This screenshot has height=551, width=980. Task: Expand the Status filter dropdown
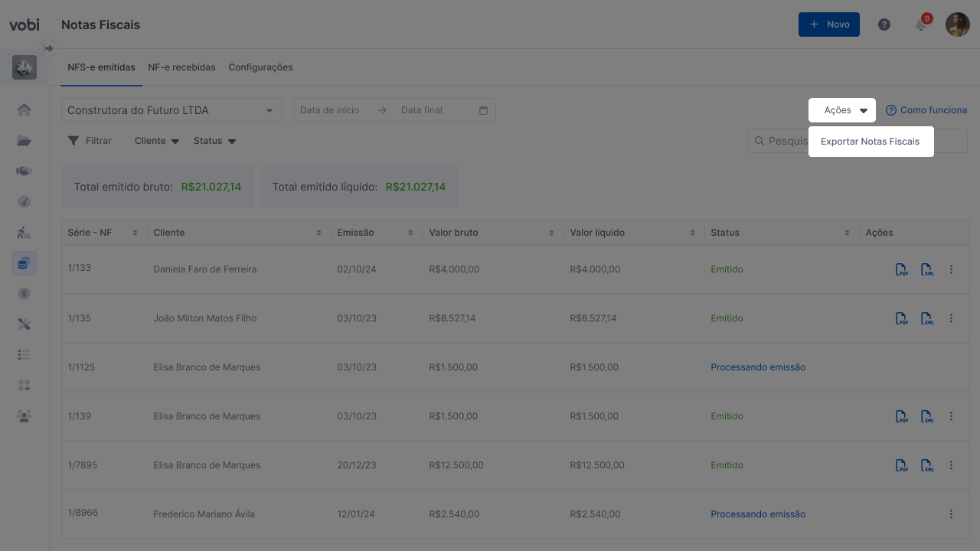(214, 141)
